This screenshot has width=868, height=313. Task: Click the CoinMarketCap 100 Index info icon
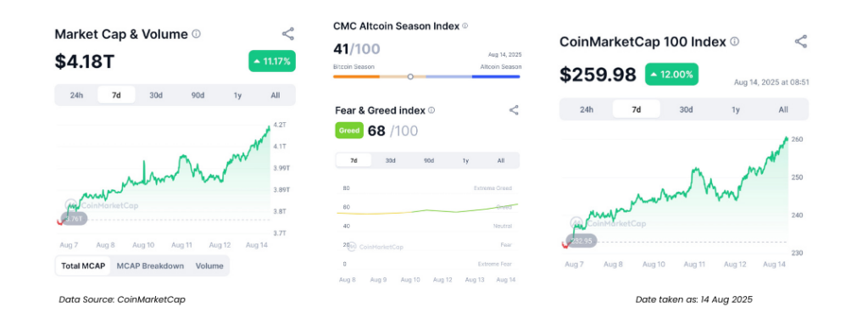(x=734, y=42)
